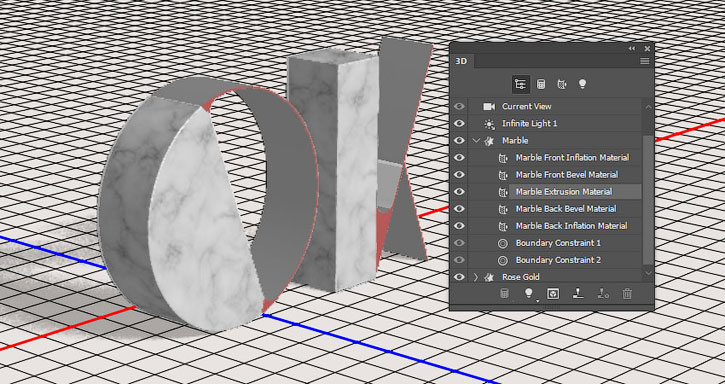The height and width of the screenshot is (384, 725).
Task: Open the 3D panel options menu
Action: point(645,61)
